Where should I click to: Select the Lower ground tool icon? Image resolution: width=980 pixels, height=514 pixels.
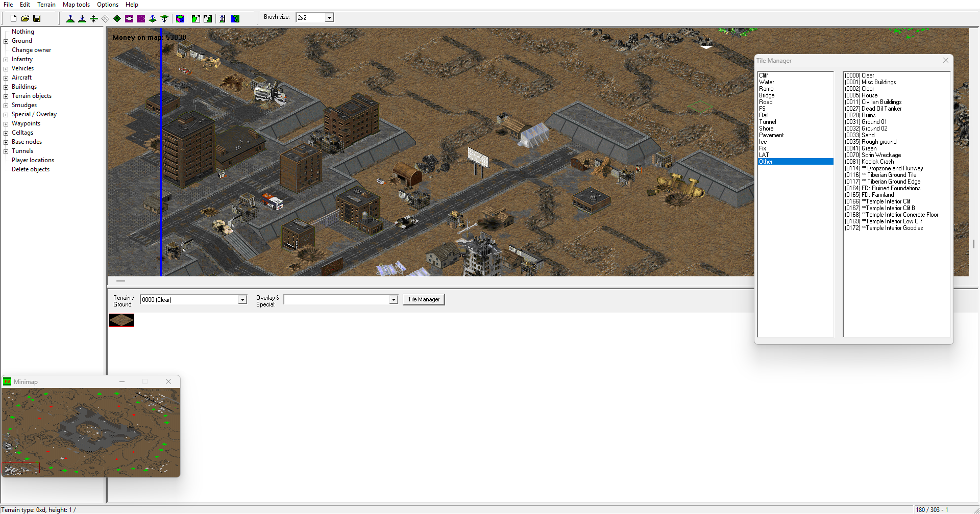[x=82, y=18]
